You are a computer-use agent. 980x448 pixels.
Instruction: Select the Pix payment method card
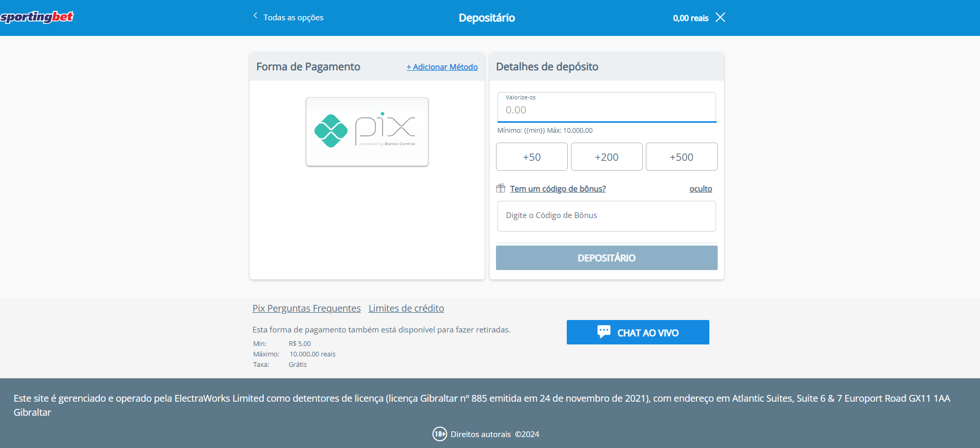coord(367,132)
